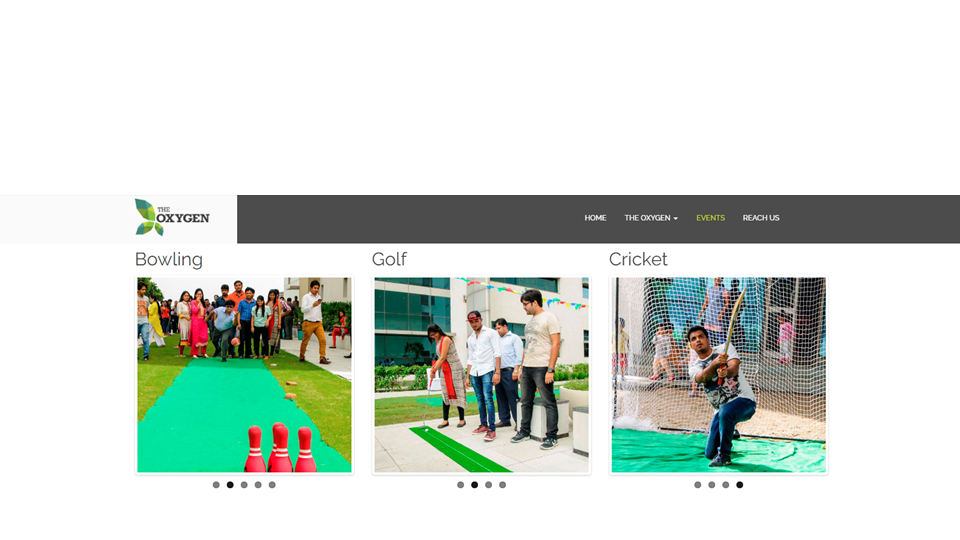Image resolution: width=960 pixels, height=540 pixels.
Task: Select second Cricket carousel dot
Action: 711,485
